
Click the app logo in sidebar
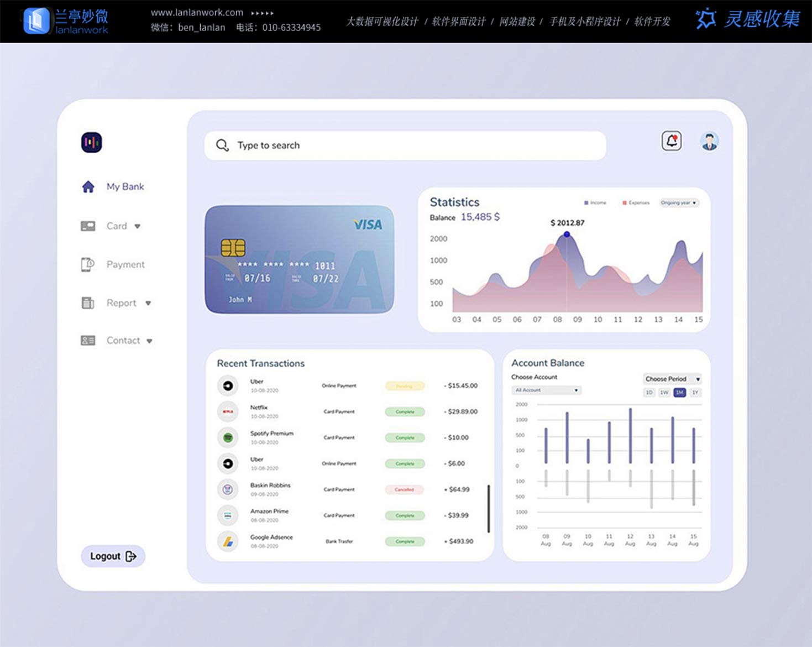[91, 143]
